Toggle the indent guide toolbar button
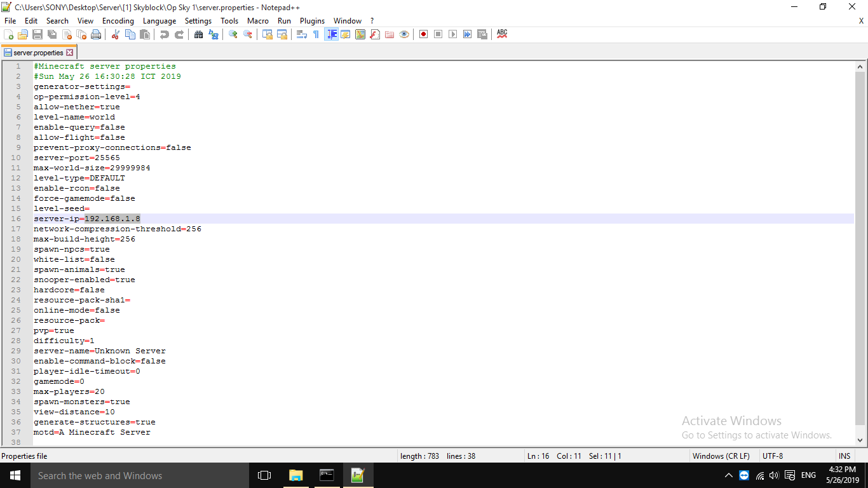 pos(331,34)
